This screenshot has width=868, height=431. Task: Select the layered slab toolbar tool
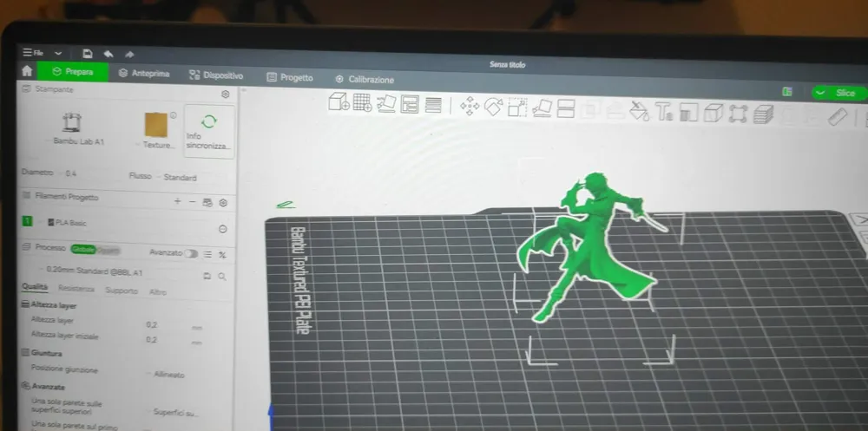(x=763, y=114)
